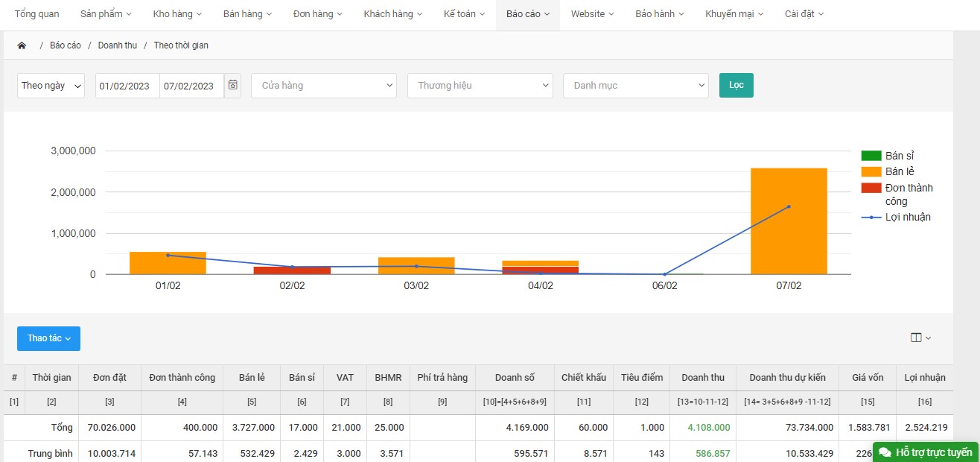Open the Thương hiệu brand dropdown
This screenshot has width=980, height=462.
point(480,86)
